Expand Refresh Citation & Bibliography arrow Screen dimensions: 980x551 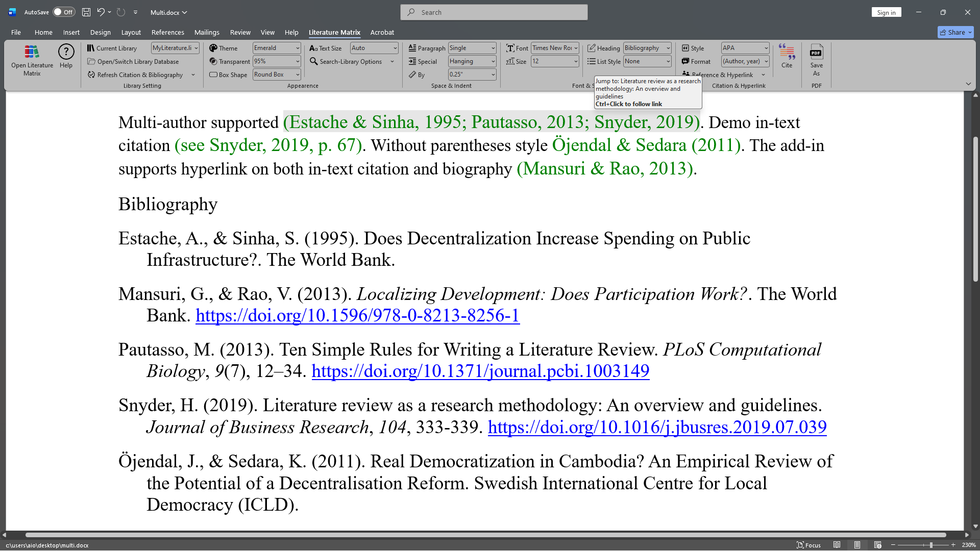point(193,75)
